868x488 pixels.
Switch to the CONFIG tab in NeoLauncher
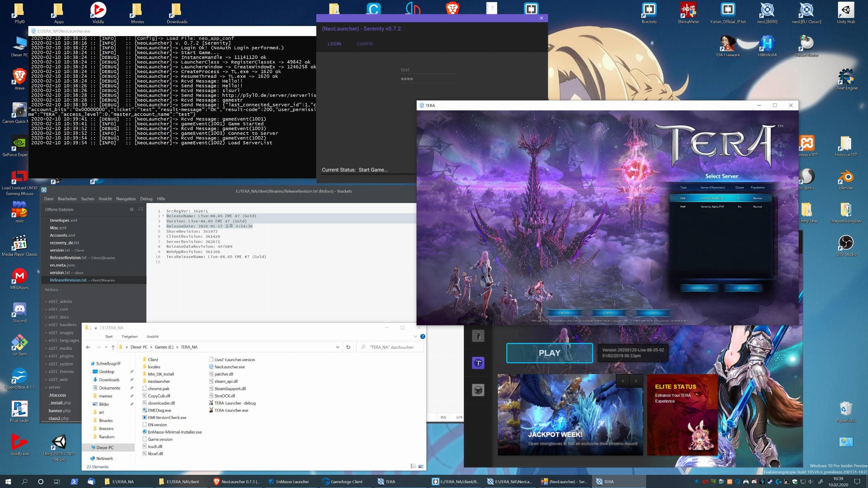365,44
